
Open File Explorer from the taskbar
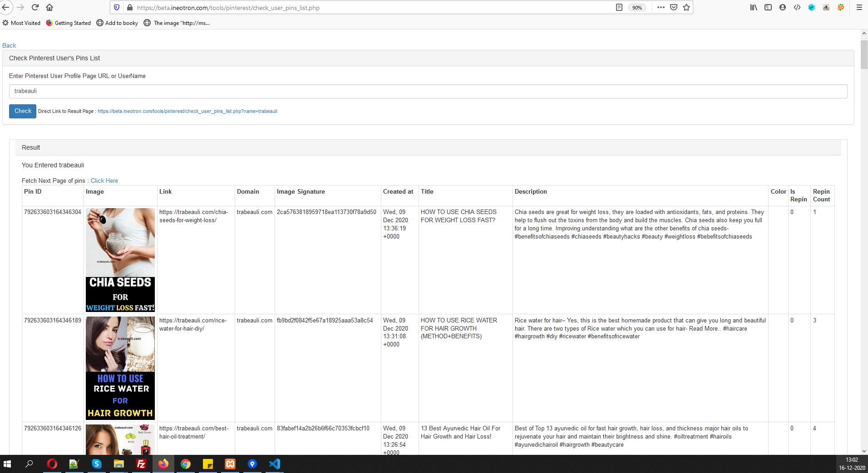click(119, 464)
